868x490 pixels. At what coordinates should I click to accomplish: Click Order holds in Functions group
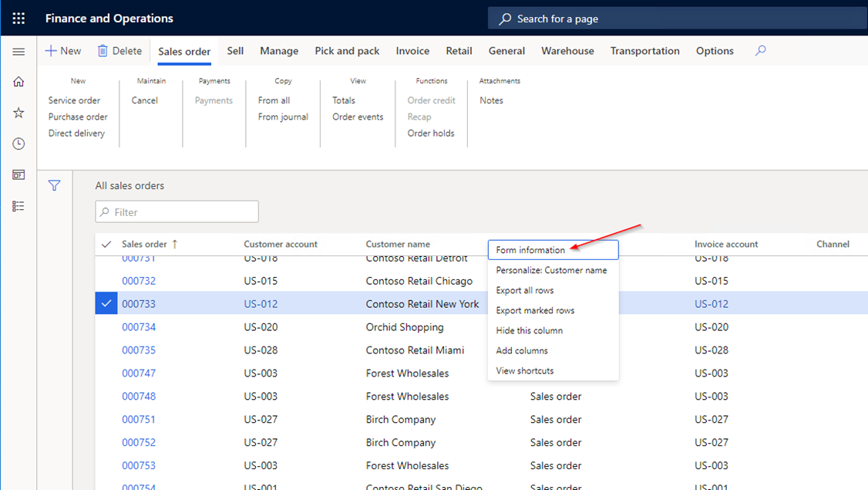coord(431,133)
